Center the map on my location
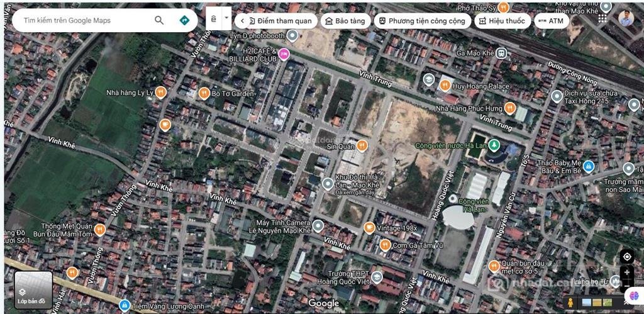 tap(627, 257)
